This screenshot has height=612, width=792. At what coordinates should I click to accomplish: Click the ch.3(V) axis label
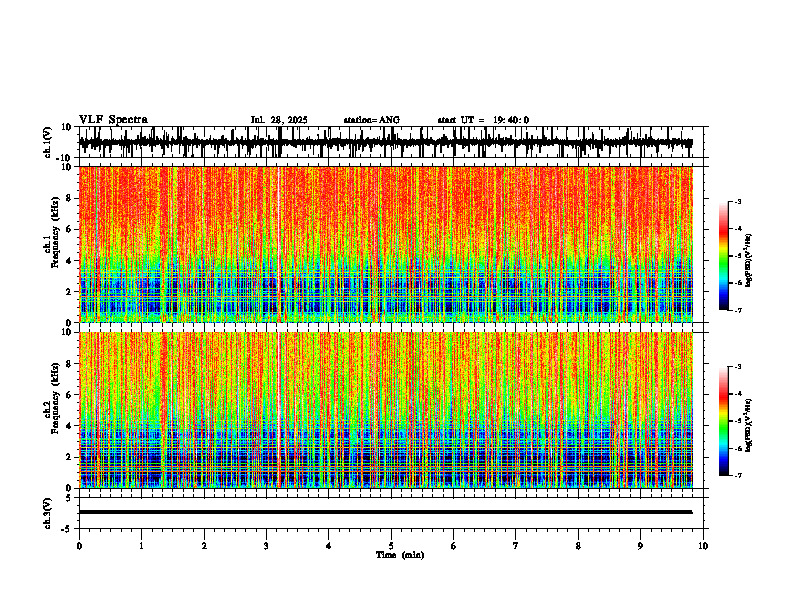pos(48,513)
